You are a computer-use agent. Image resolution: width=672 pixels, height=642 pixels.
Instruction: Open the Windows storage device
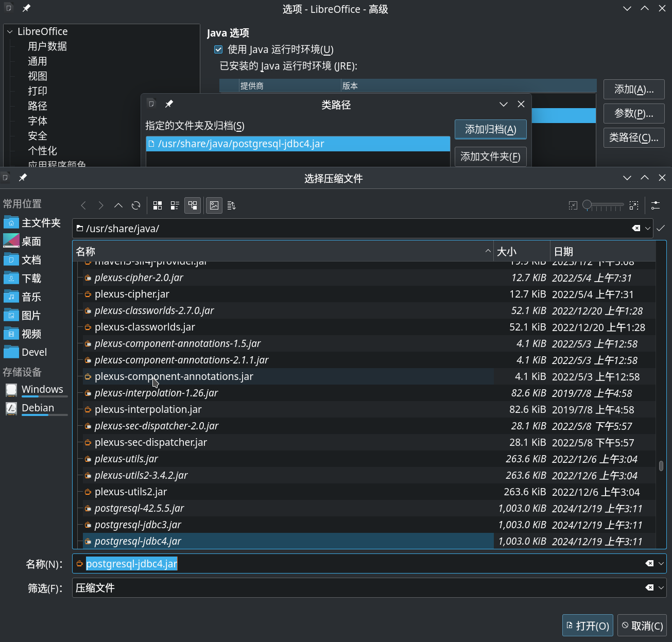tap(35, 390)
